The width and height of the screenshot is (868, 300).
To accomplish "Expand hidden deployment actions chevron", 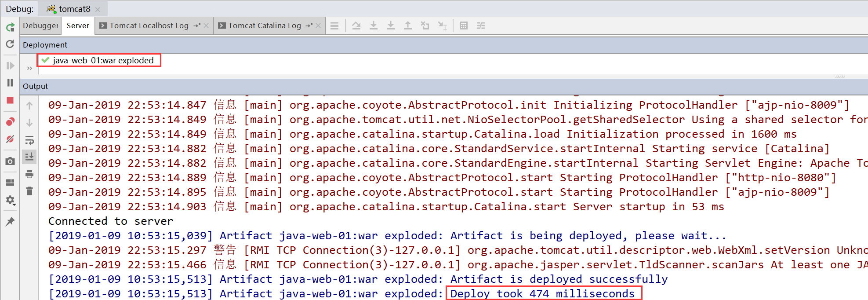I will tap(29, 68).
